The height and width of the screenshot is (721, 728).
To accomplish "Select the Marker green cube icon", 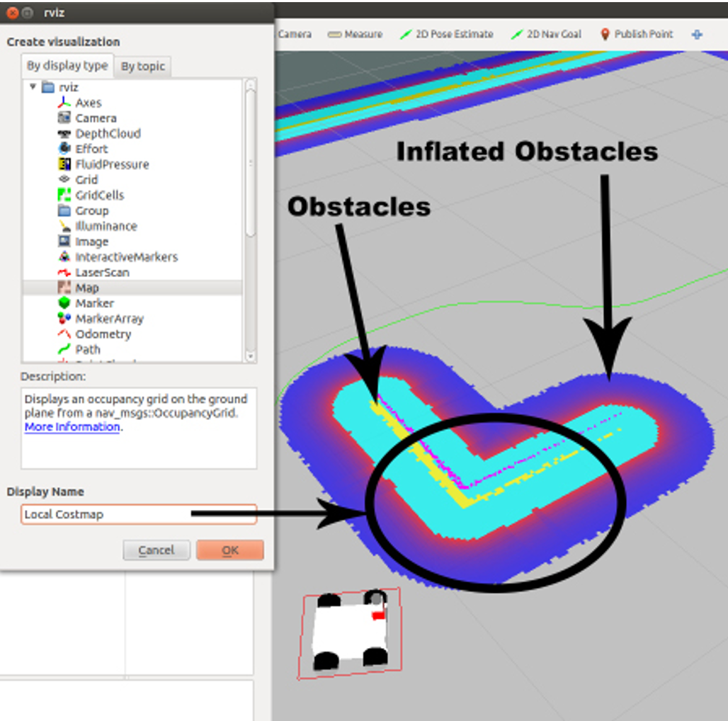I will pyautogui.click(x=64, y=303).
